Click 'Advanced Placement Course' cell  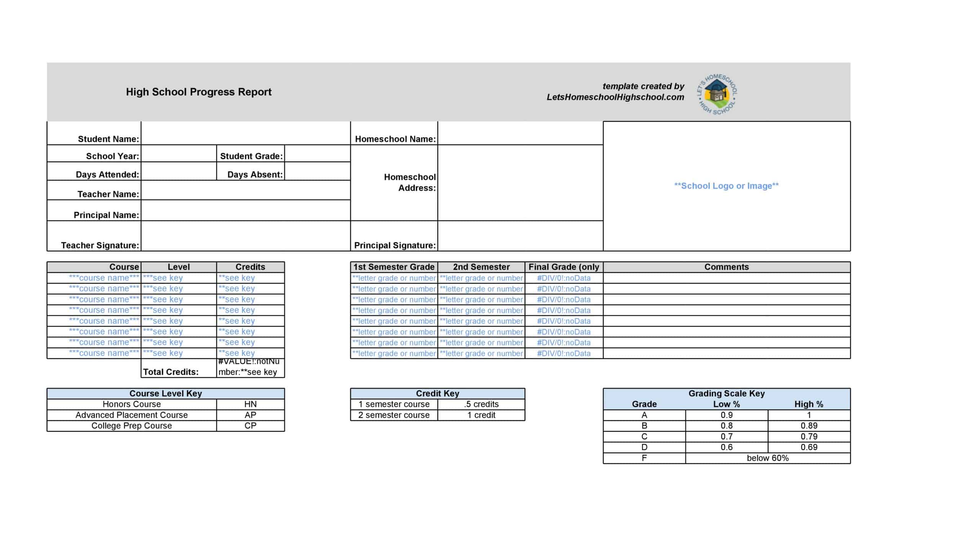[x=132, y=415]
